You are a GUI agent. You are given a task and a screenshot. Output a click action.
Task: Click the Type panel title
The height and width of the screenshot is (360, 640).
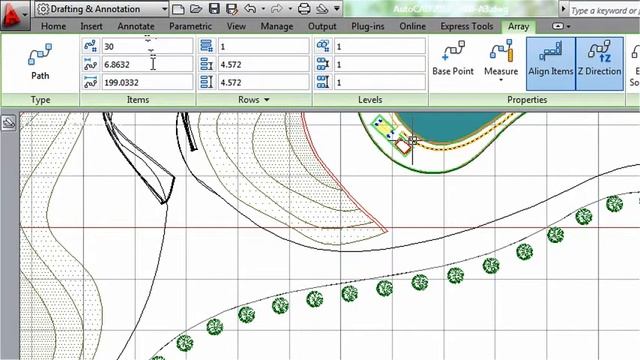coord(40,100)
